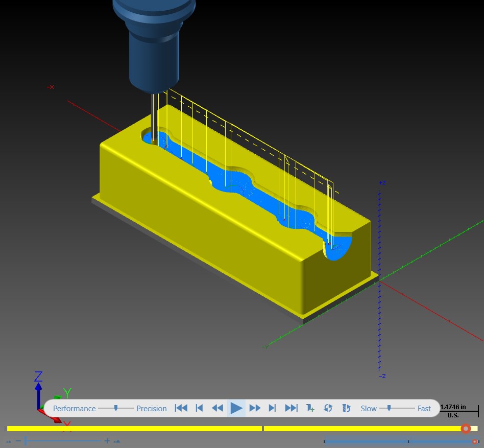Click the tool-with-plus stop condition icon
Screen dimensions: 484x448
point(310,408)
